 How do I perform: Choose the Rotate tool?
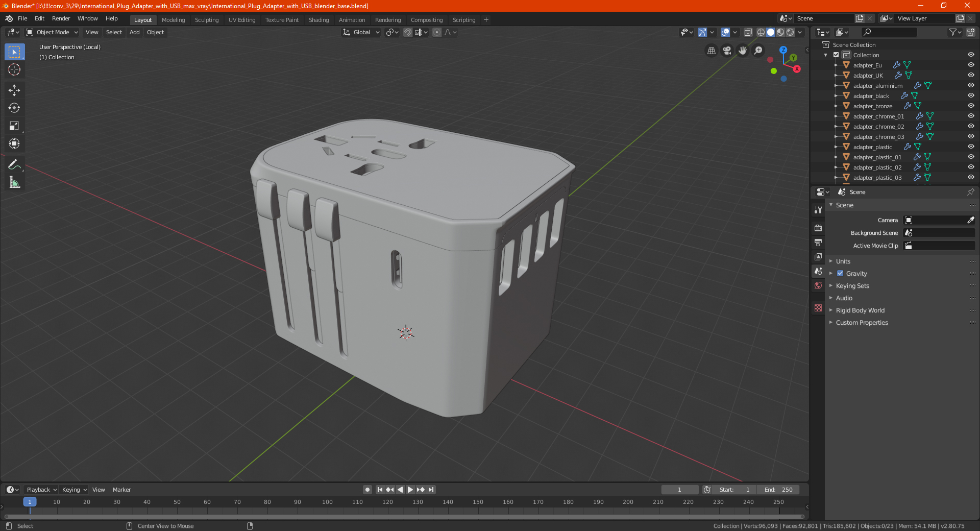click(x=14, y=108)
